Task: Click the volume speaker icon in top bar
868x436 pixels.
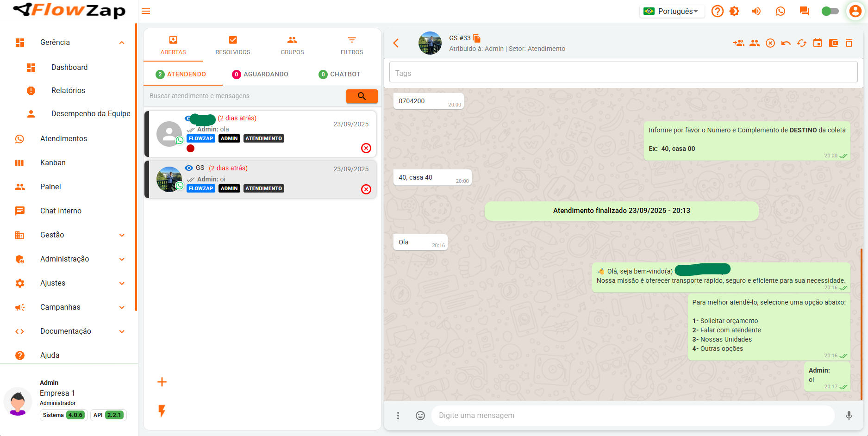Action: (x=756, y=11)
